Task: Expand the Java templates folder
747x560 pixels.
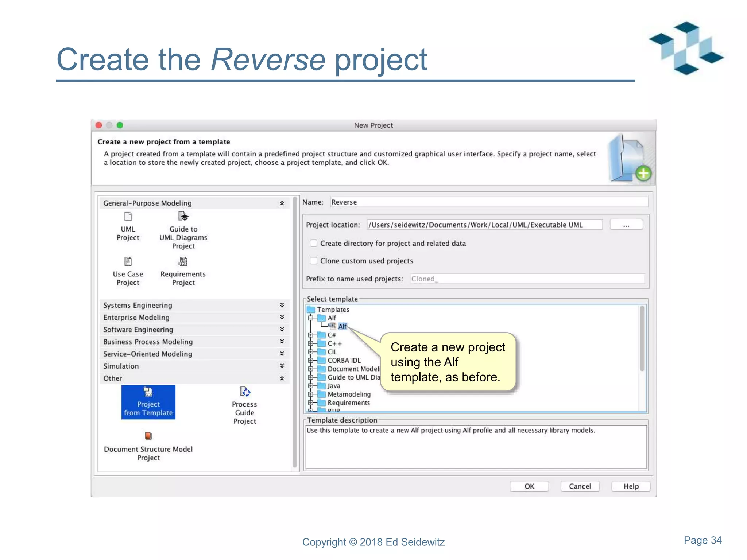Action: pyautogui.click(x=310, y=386)
